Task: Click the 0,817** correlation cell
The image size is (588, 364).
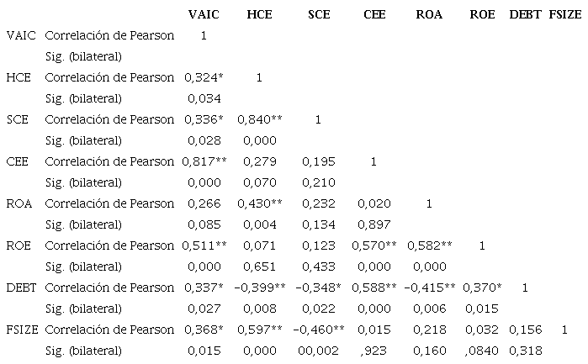Action: tap(204, 161)
